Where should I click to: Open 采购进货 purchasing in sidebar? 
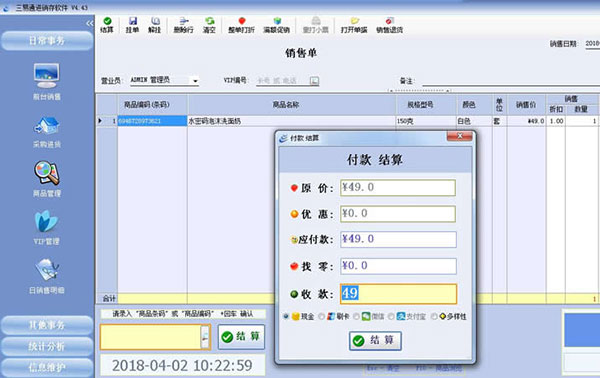(46, 132)
